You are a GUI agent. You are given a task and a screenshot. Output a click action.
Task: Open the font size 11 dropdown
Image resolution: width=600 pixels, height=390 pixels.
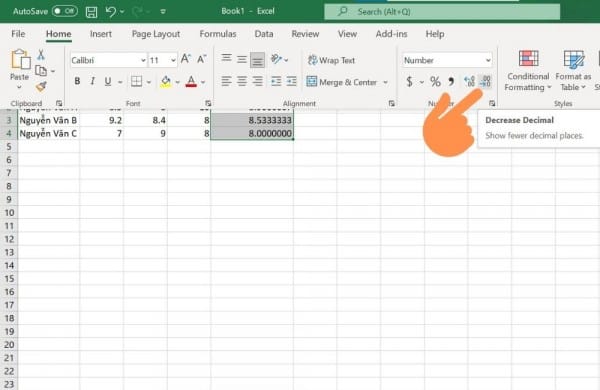(x=173, y=60)
